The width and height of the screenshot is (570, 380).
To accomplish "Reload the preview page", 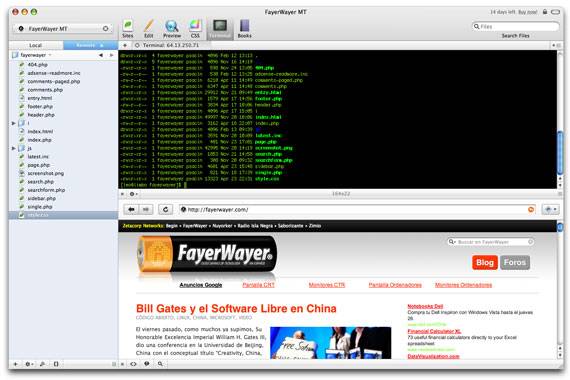I will [165, 209].
